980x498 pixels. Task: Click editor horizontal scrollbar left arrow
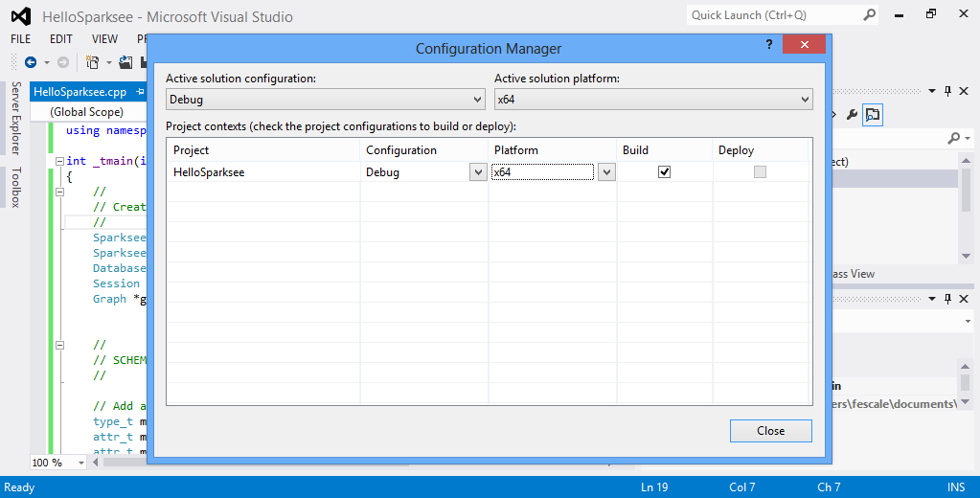click(x=96, y=463)
